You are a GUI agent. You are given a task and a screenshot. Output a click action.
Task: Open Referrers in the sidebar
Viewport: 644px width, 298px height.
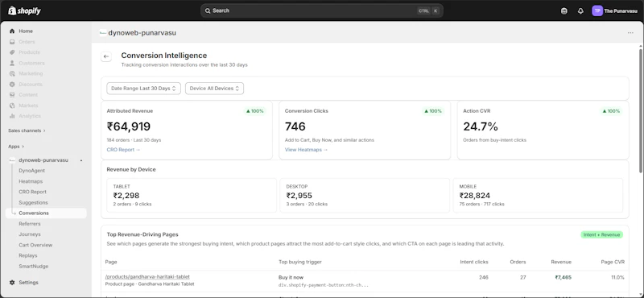[x=30, y=224]
